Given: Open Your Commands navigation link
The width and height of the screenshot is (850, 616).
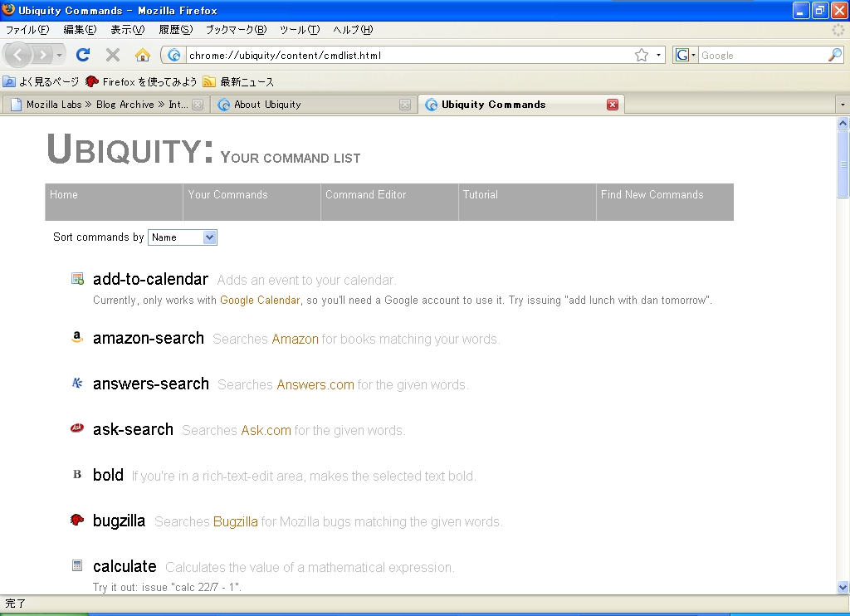Looking at the screenshot, I should pos(252,203).
